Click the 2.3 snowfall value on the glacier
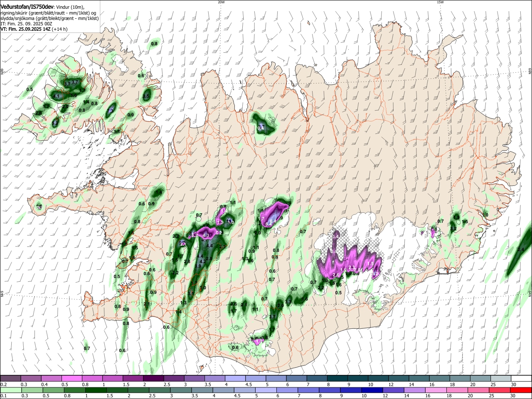 [x=351, y=267]
